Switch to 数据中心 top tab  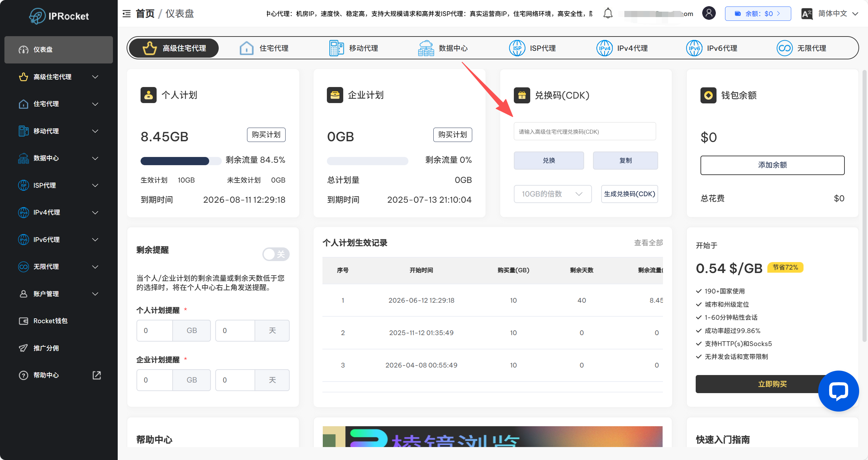click(443, 48)
